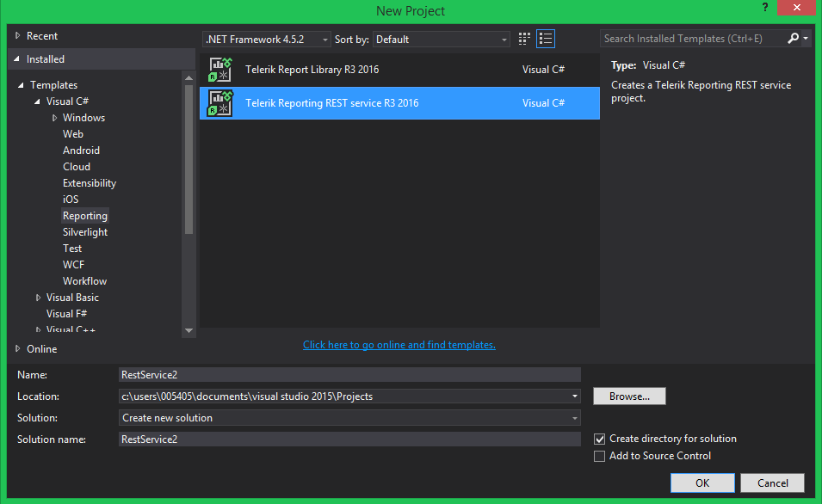Click the Search Installed Templates box
The height and width of the screenshot is (504, 822).
pos(693,38)
